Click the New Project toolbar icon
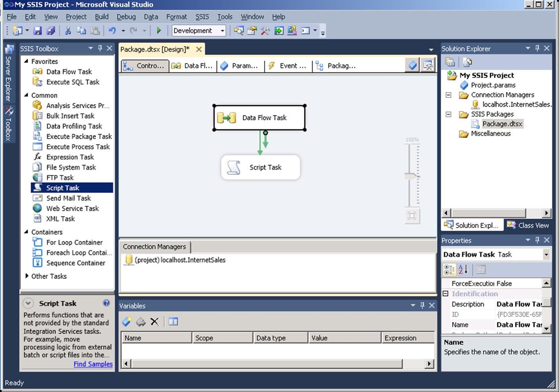The width and height of the screenshot is (559, 392). pos(17,31)
